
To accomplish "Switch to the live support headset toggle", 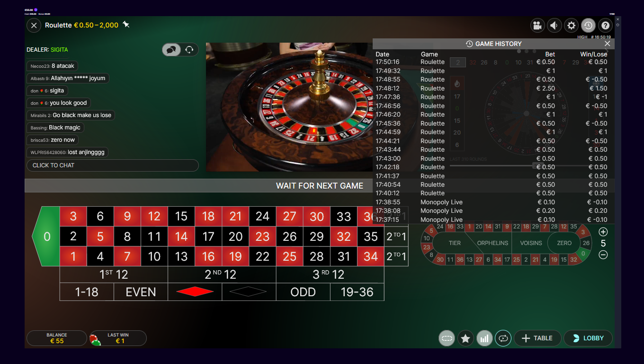I will point(189,50).
